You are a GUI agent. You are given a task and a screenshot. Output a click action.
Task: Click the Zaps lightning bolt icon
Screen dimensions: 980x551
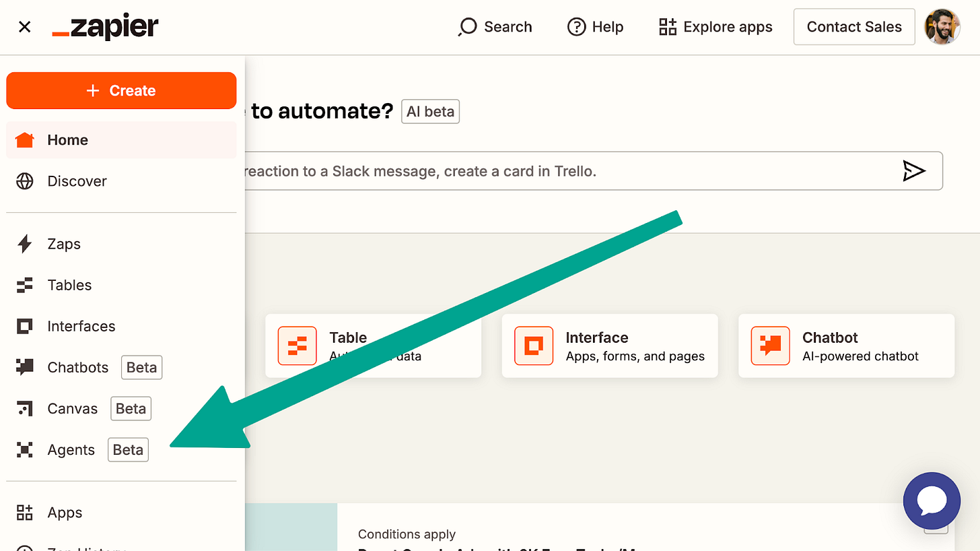coord(25,244)
